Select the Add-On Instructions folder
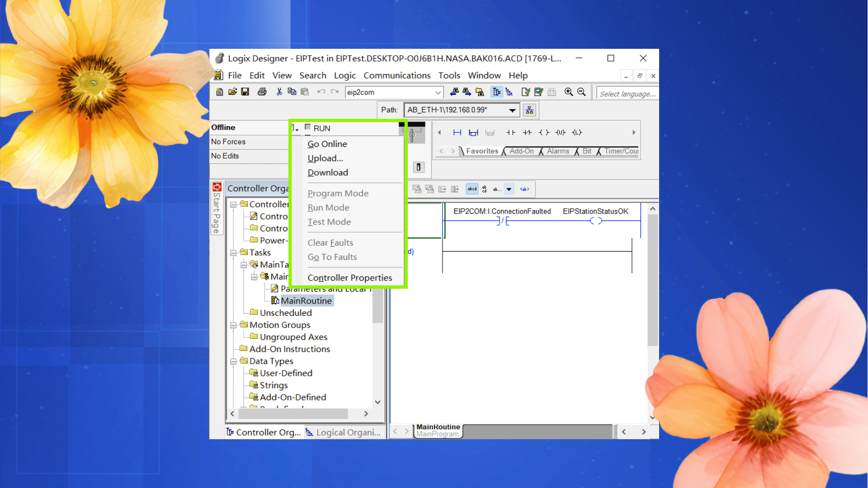The height and width of the screenshot is (488, 868). (290, 349)
